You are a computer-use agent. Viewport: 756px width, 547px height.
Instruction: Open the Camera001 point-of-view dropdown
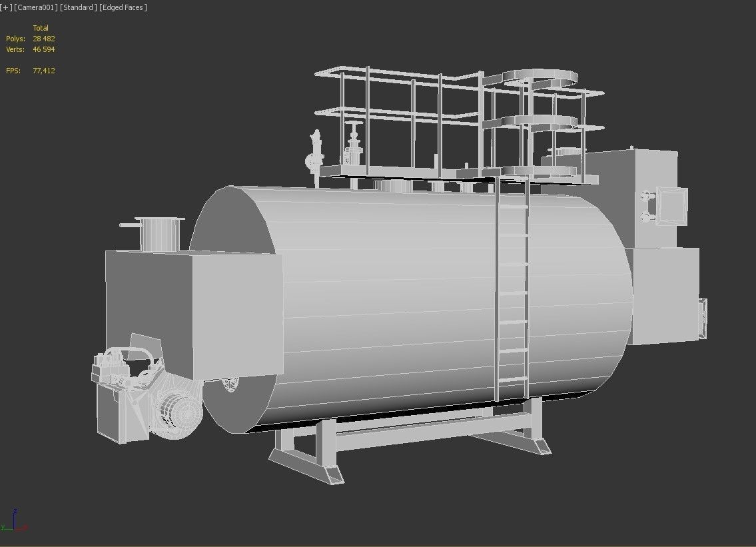click(35, 7)
